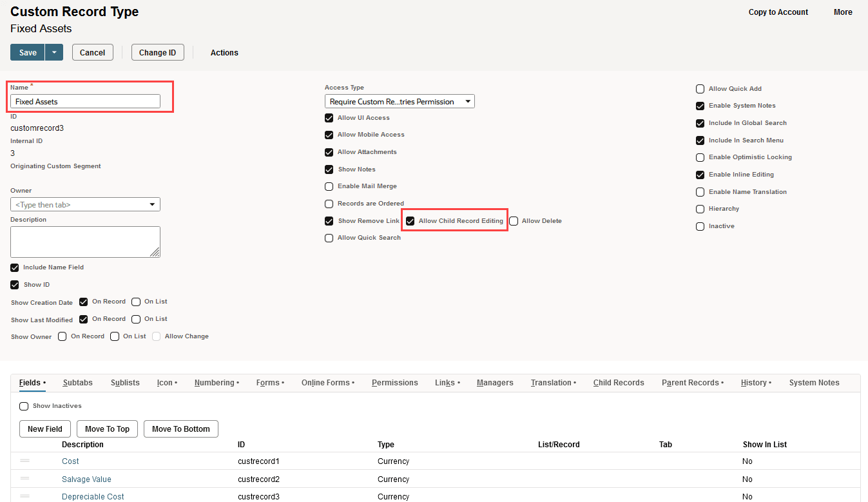The height and width of the screenshot is (502, 868).
Task: Click the New Field button
Action: (44, 429)
